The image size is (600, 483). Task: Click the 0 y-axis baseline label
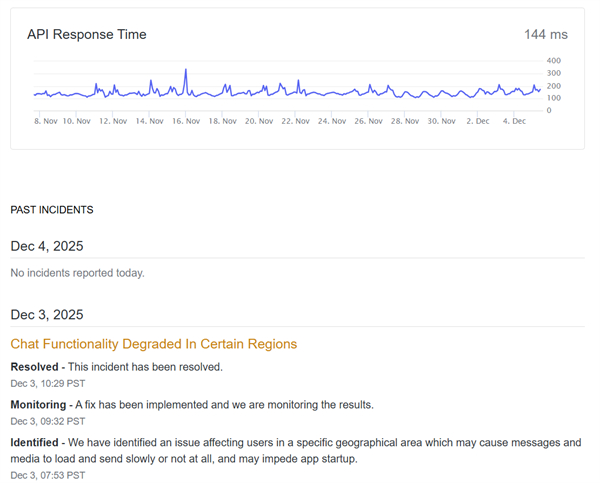548,110
